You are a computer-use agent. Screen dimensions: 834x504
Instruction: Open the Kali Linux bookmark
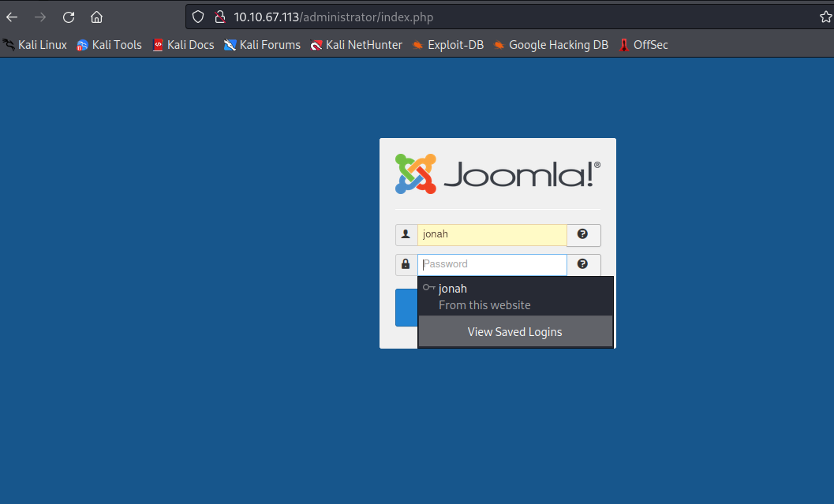[x=35, y=45]
